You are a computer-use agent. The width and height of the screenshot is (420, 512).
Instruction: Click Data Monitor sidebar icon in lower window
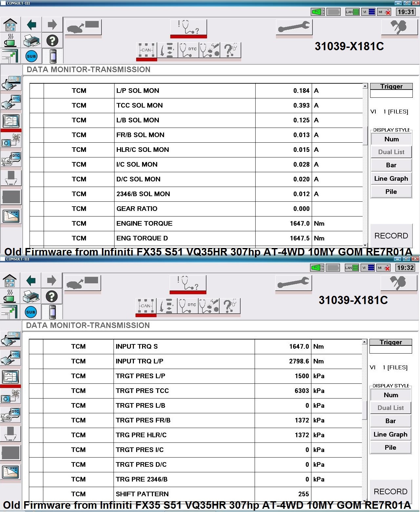point(10,377)
